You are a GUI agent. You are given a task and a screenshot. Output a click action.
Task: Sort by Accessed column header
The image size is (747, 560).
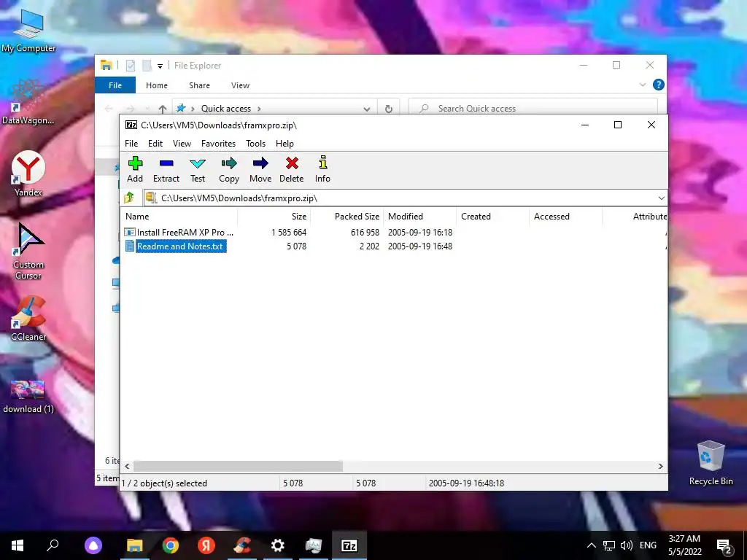tap(565, 216)
